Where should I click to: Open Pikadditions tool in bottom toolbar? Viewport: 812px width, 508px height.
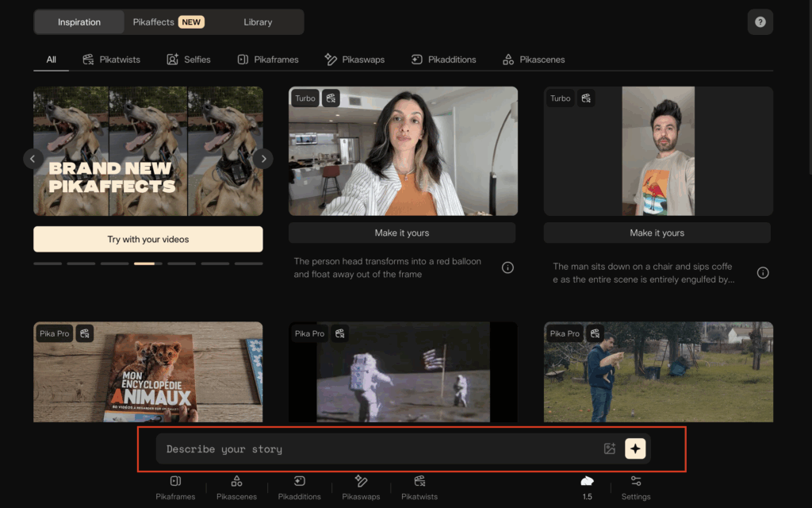(299, 487)
